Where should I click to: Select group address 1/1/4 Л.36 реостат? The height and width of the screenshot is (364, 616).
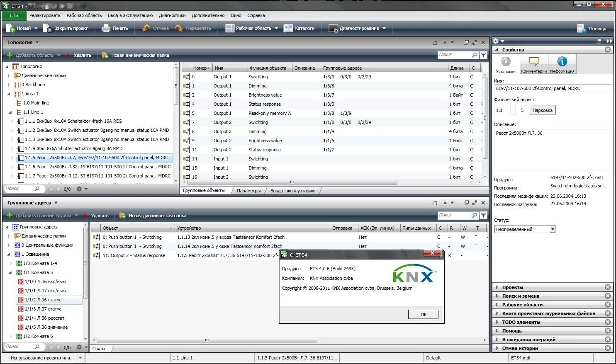point(44,318)
